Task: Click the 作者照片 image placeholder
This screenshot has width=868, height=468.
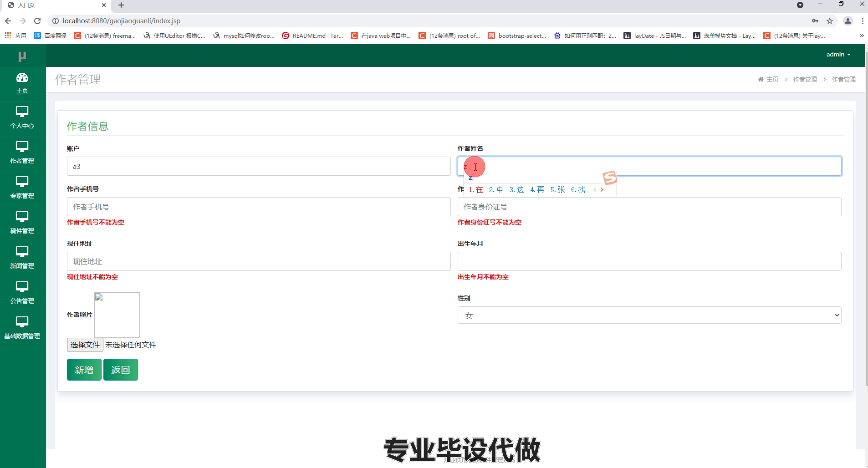Action: [117, 315]
